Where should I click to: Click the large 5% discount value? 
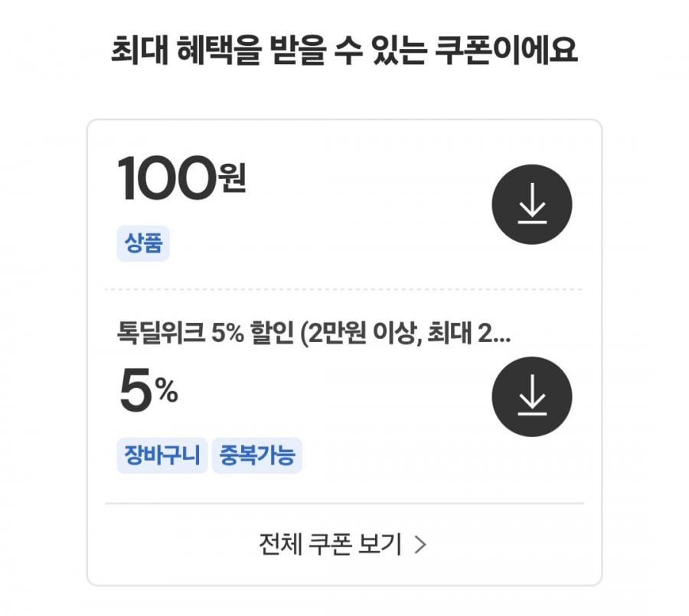[x=149, y=390]
